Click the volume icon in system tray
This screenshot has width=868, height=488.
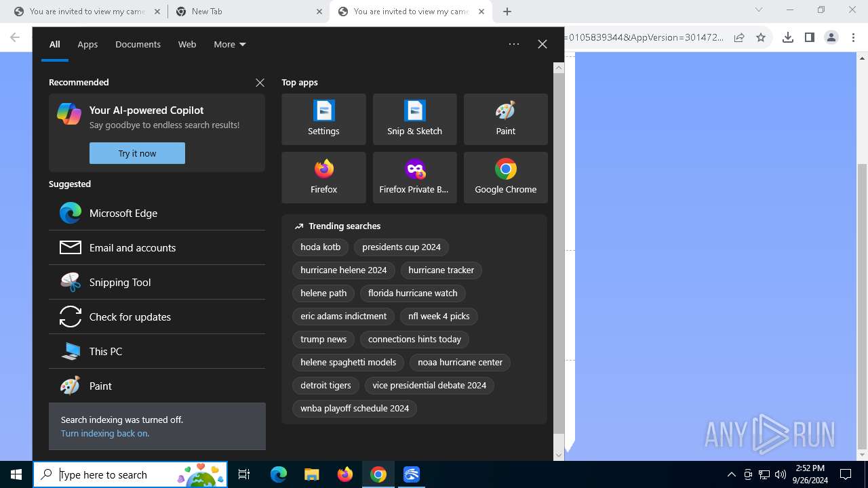[780, 474]
